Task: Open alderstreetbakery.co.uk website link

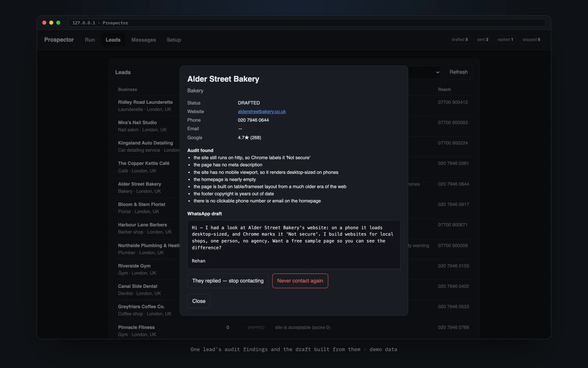Action: pos(262,112)
